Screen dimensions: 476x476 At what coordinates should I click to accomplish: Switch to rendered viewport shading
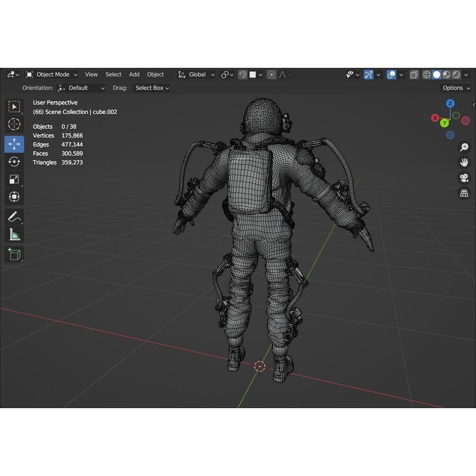(x=456, y=74)
